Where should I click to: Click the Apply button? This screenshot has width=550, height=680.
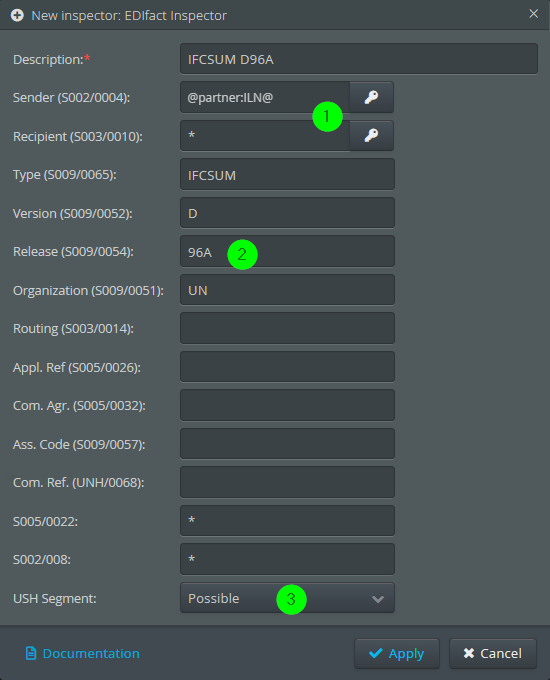click(x=397, y=653)
